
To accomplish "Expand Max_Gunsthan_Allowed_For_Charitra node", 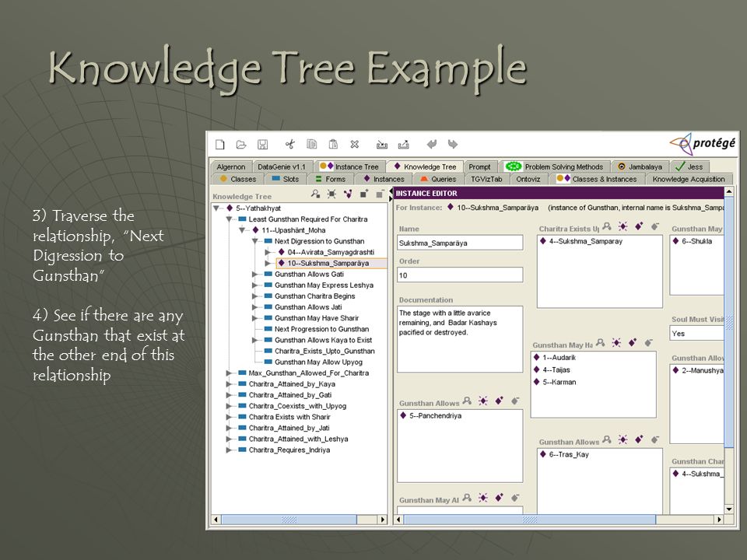I will 229,373.
